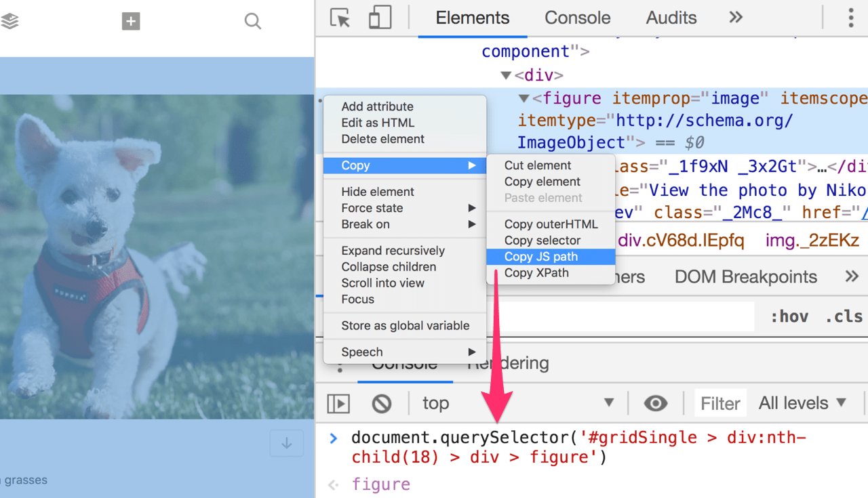Click the running white dog photo
Image resolution: width=868 pixels, height=498 pixels.
point(157,256)
